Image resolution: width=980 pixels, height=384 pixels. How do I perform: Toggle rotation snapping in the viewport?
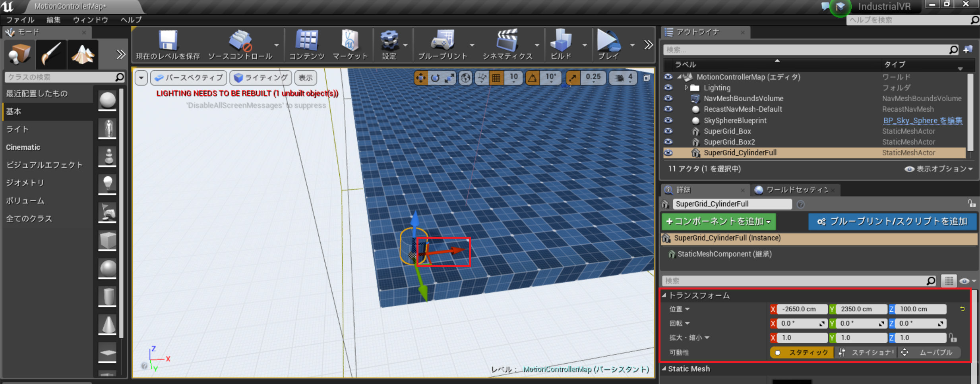[x=532, y=78]
